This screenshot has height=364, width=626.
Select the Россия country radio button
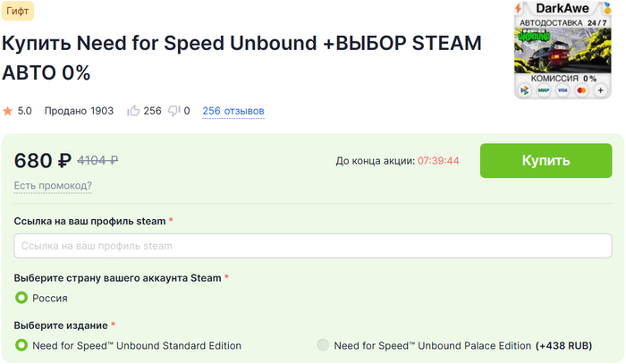pyautogui.click(x=21, y=298)
